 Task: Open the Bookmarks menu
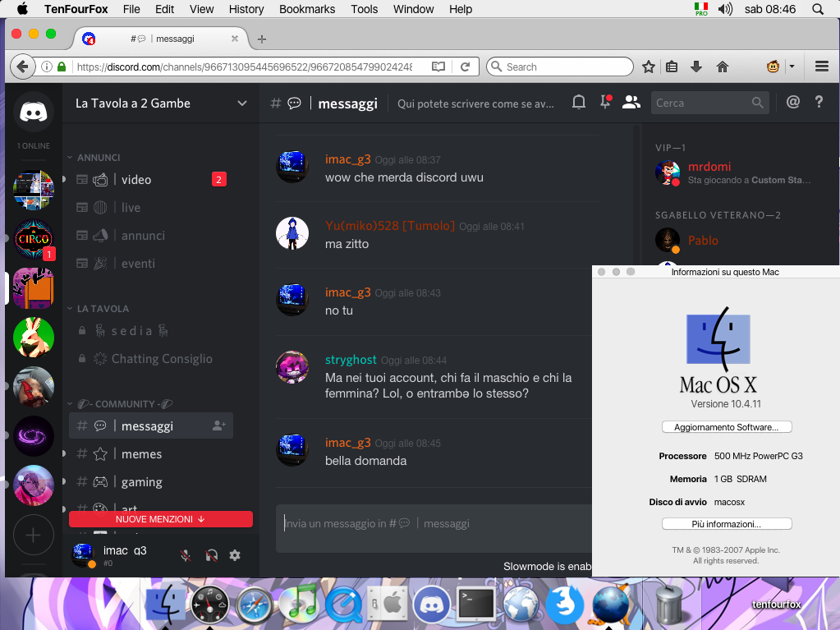click(307, 9)
